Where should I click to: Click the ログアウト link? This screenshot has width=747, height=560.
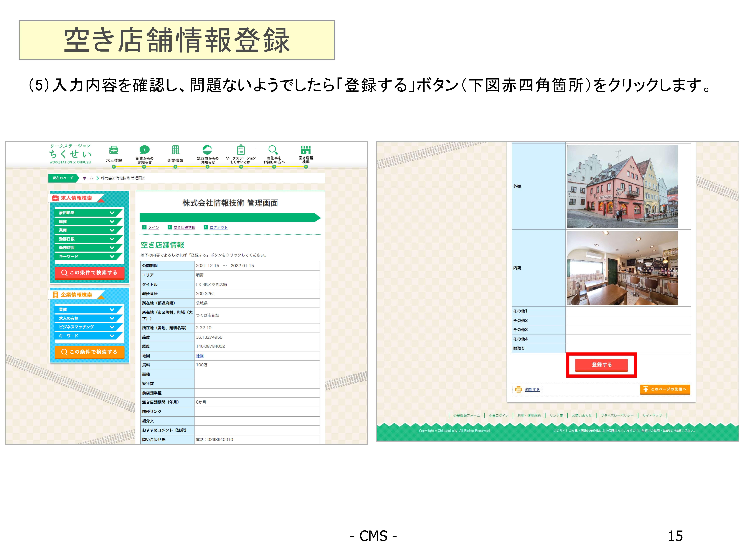tap(218, 227)
